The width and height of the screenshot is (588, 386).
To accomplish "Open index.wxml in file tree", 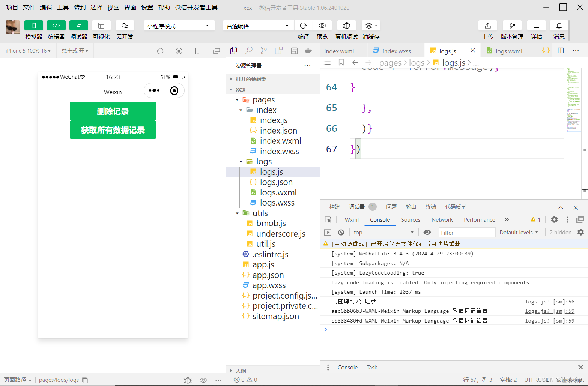I will 281,141.
